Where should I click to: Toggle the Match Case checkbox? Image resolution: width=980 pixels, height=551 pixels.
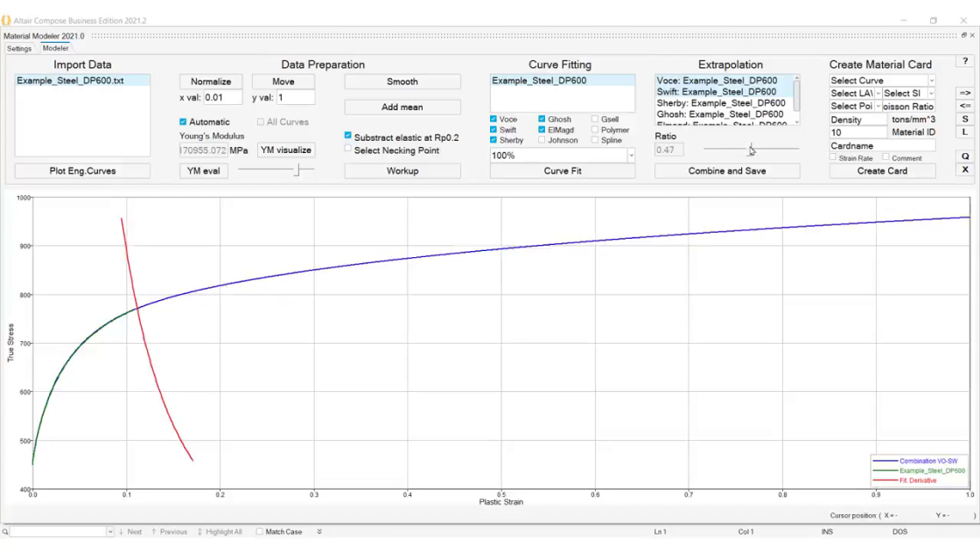point(260,532)
